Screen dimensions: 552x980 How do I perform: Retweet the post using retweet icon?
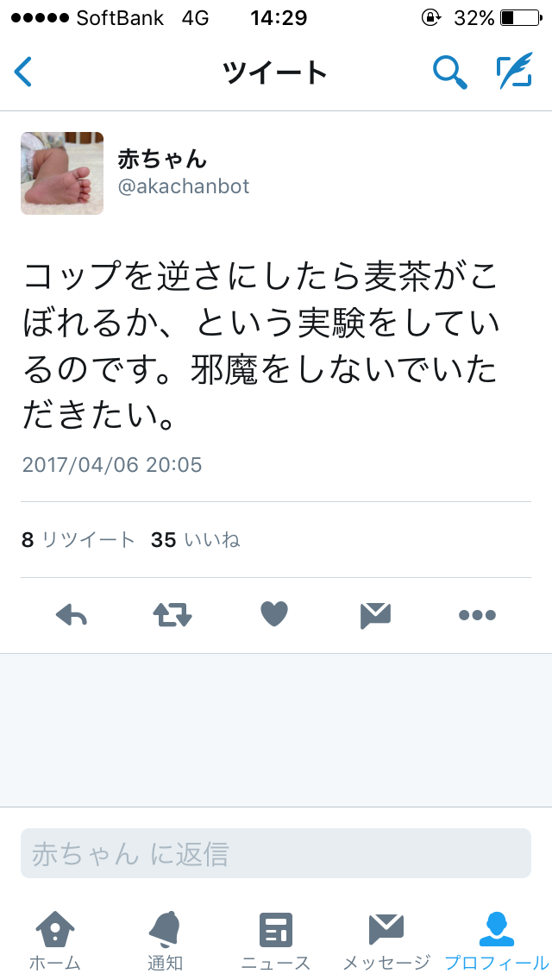click(172, 615)
